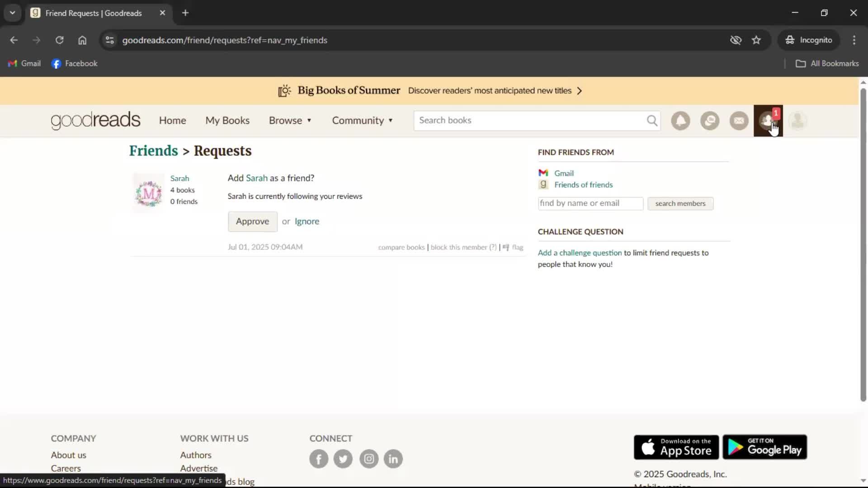
Task: Bookmark this page with star icon
Action: pos(756,40)
